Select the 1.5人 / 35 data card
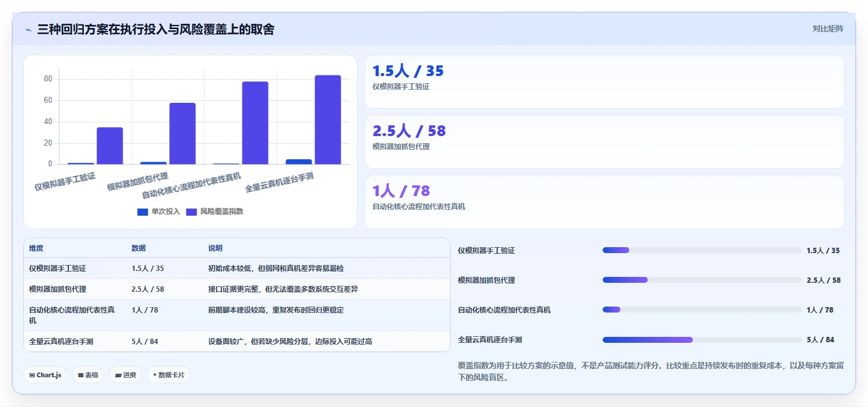 click(604, 81)
